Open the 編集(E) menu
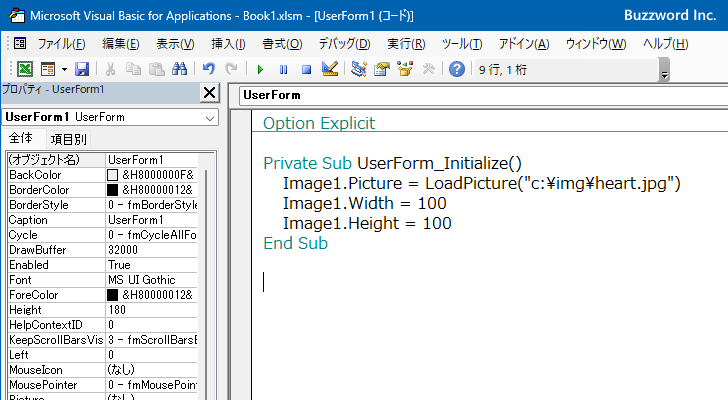728x400 pixels. 121,44
